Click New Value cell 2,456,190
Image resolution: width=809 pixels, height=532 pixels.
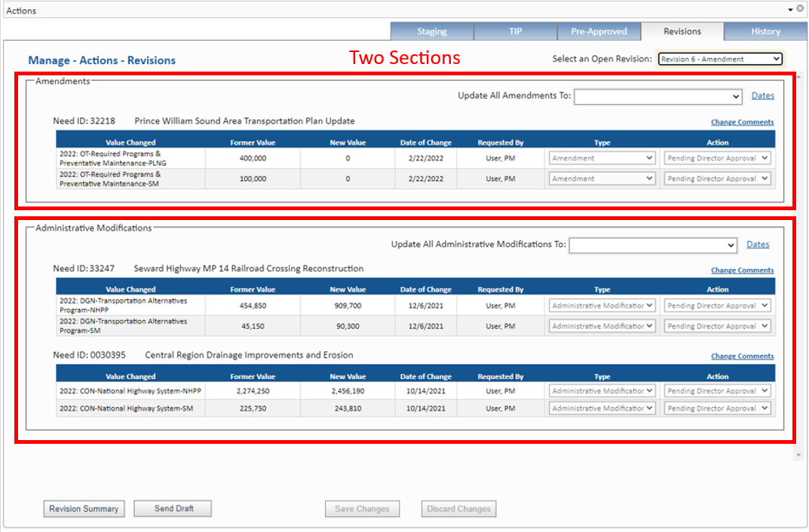tap(348, 391)
